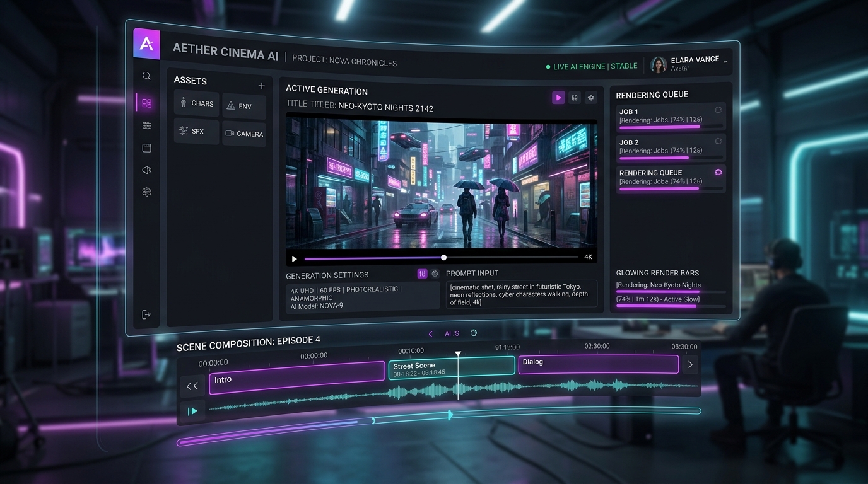This screenshot has width=868, height=484.
Task: Click the logout icon at sidebar bottom
Action: 146,314
